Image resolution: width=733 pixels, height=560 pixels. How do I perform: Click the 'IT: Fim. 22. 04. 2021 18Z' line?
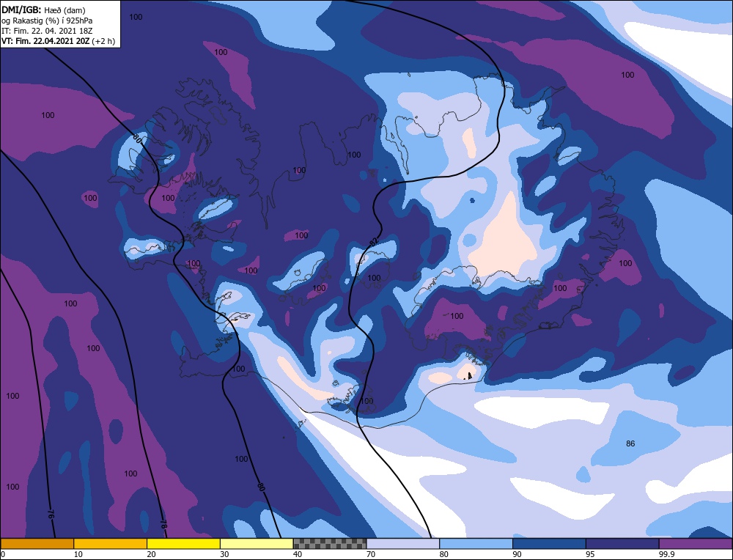pos(47,30)
